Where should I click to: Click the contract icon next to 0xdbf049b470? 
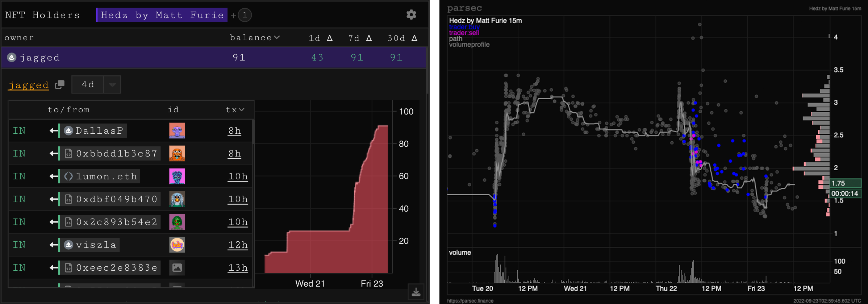(68, 199)
